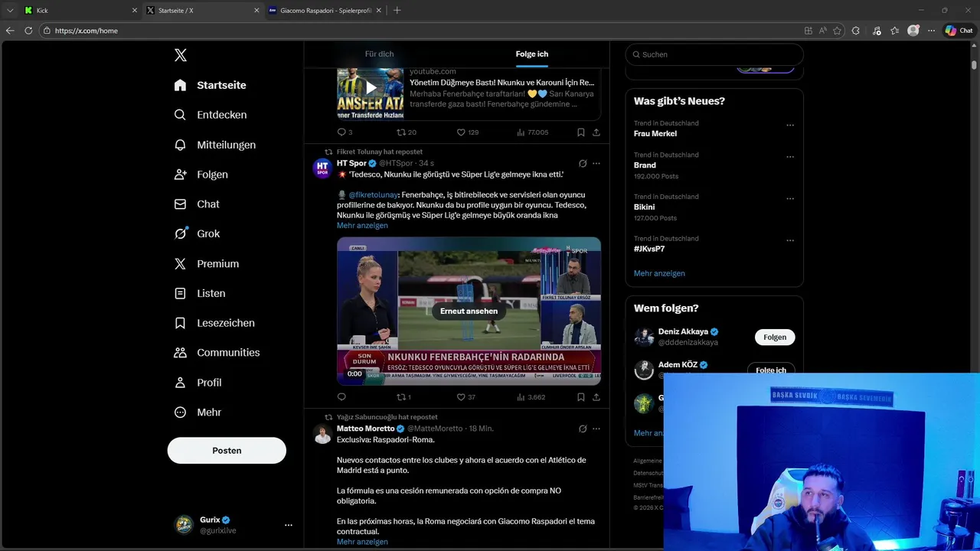Open more options on Matteo Moretto post
Image resolution: width=980 pixels, height=551 pixels.
(596, 429)
